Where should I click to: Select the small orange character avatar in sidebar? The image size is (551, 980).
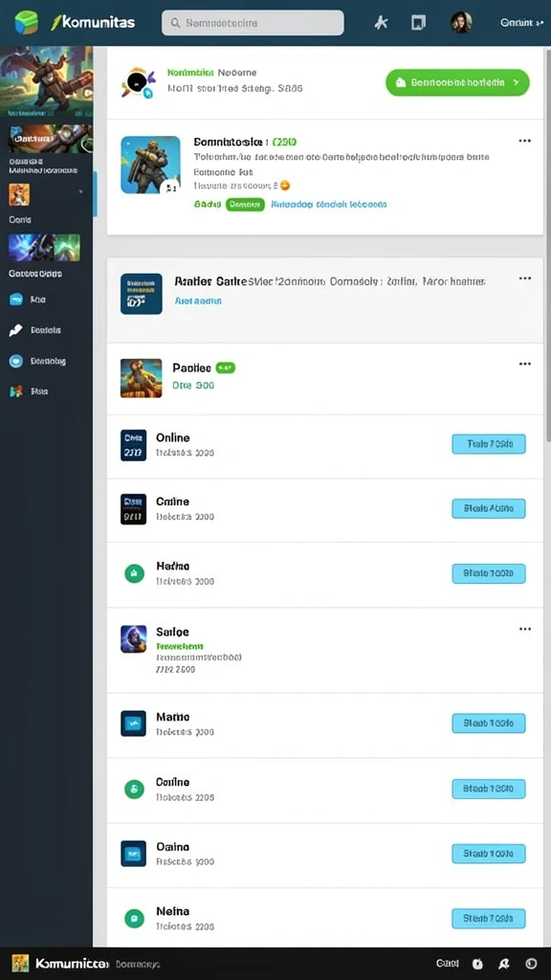click(x=19, y=194)
